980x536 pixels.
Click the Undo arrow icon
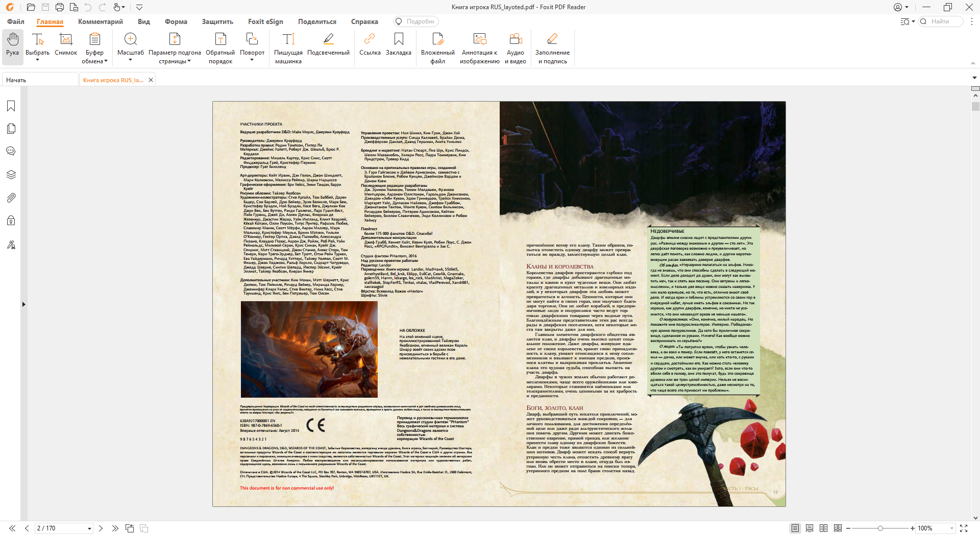pyautogui.click(x=88, y=7)
